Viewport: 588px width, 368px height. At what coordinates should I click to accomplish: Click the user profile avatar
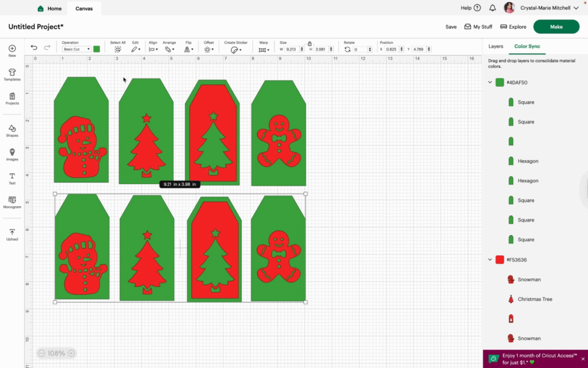pos(509,8)
